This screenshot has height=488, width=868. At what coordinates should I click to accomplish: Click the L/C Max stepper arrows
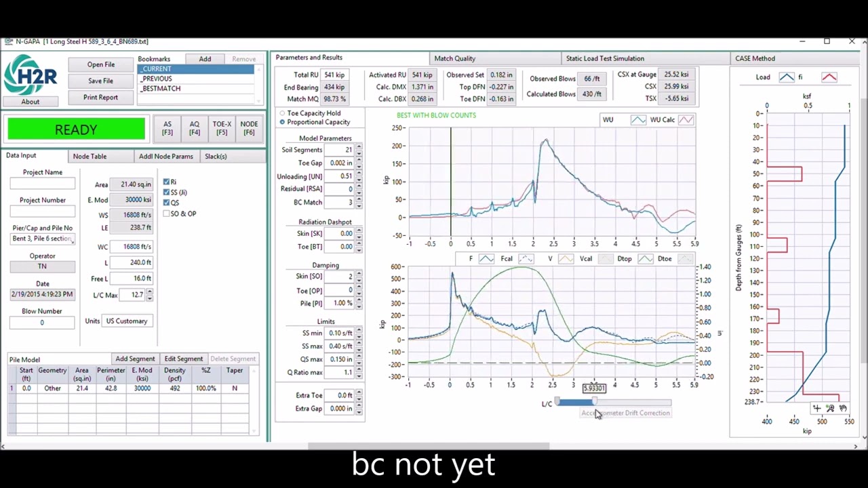tap(149, 295)
